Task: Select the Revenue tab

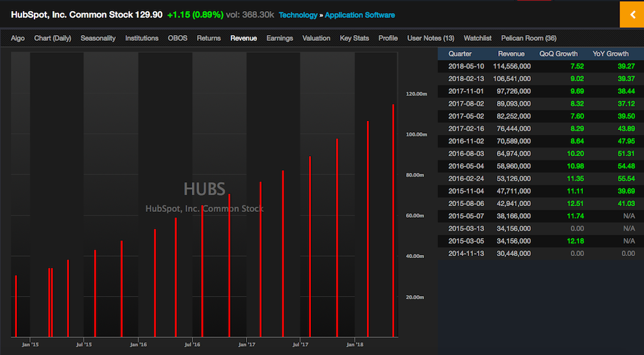Action: coord(243,38)
